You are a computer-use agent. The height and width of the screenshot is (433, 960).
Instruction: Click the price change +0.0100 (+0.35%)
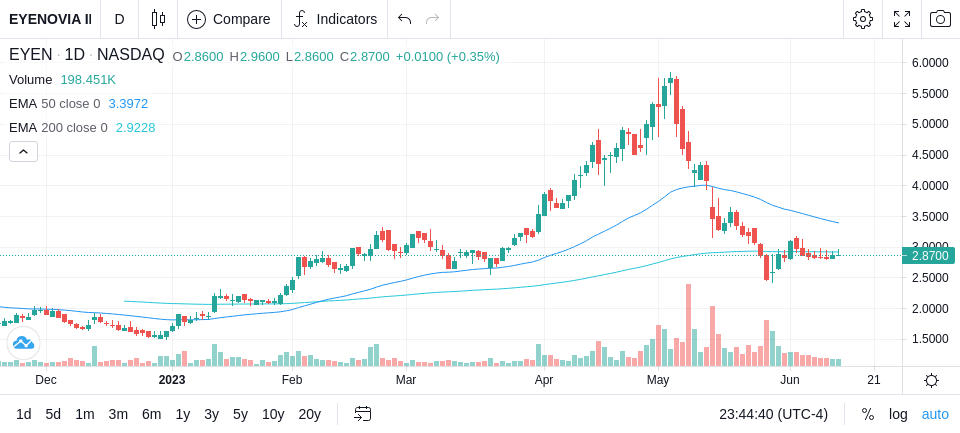click(448, 57)
